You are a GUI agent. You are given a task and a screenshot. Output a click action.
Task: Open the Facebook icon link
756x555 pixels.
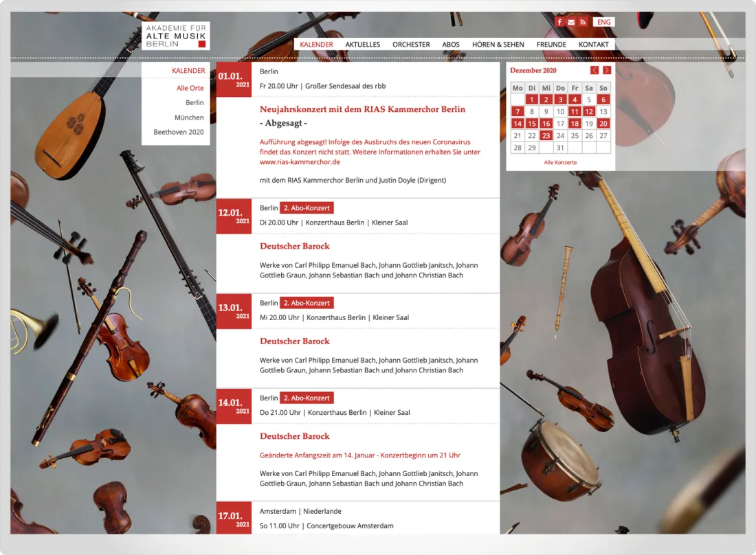[559, 22]
